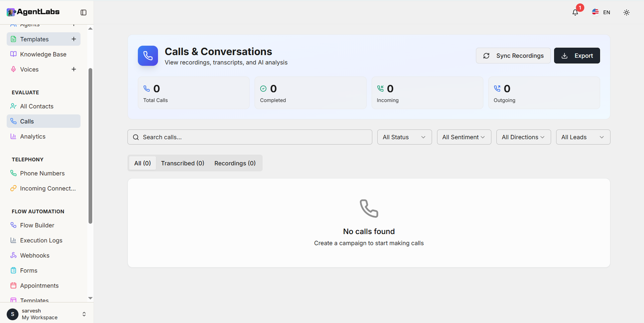Open Templates in the sidebar
Screen dimensions: 644x323
coord(43,39)
